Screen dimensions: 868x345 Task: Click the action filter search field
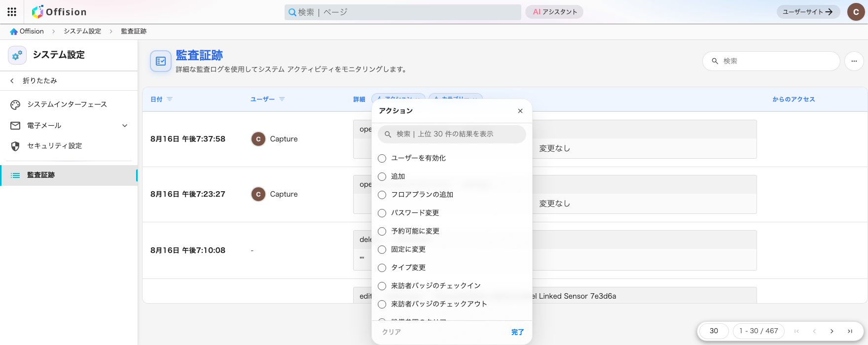452,134
